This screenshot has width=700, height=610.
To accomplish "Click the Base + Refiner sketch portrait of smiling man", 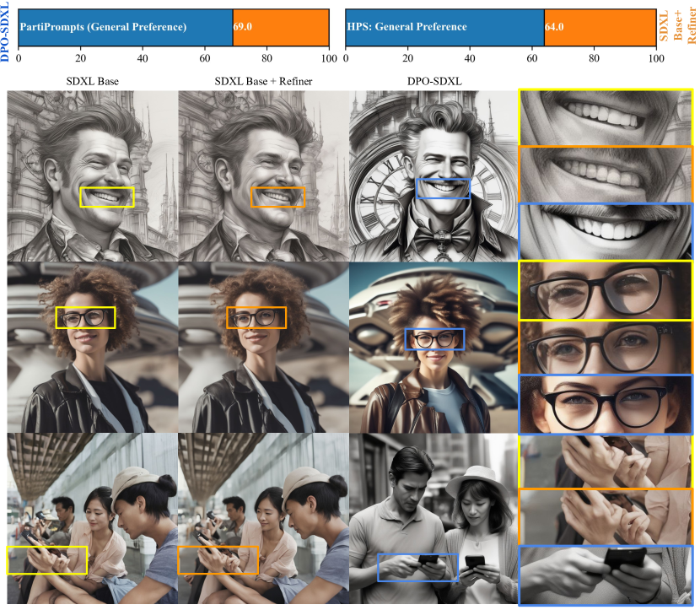I will (x=263, y=176).
